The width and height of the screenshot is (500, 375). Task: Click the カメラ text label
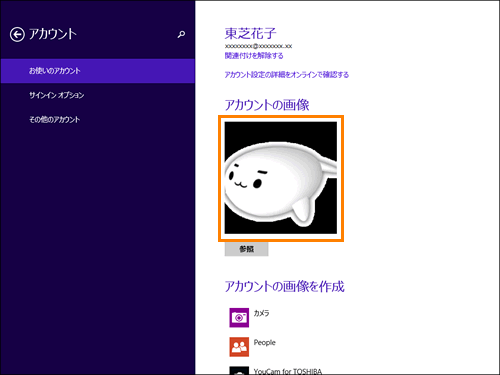click(x=261, y=313)
